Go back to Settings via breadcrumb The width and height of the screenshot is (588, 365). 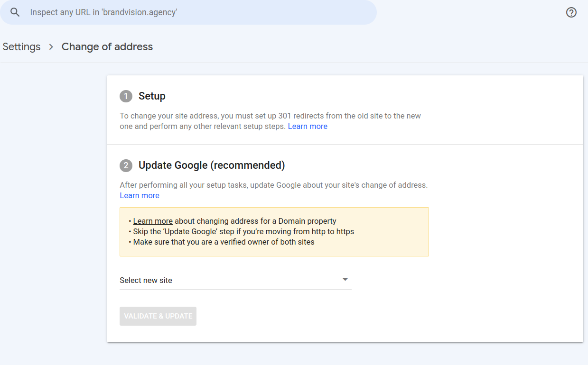click(x=21, y=47)
